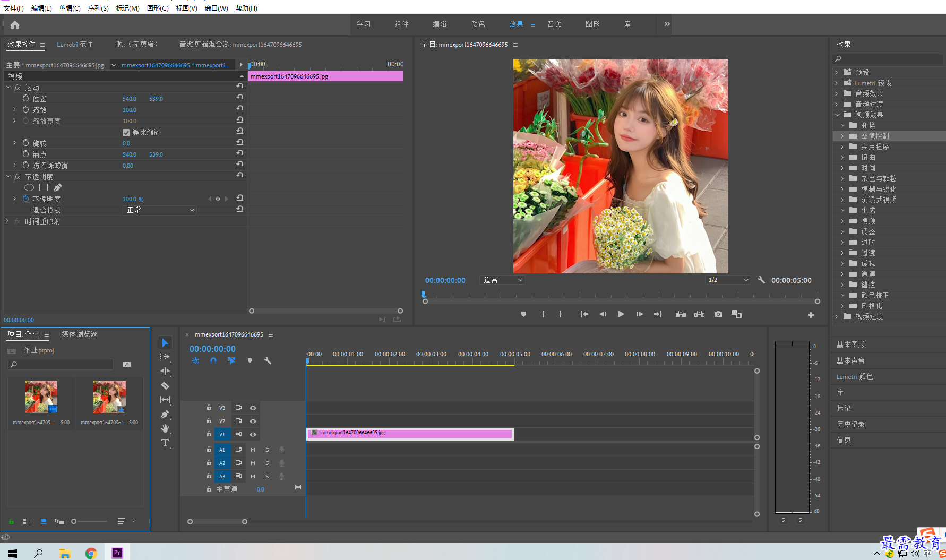Image resolution: width=946 pixels, height=560 pixels.
Task: Open the 文件(F) menu
Action: pyautogui.click(x=14, y=8)
